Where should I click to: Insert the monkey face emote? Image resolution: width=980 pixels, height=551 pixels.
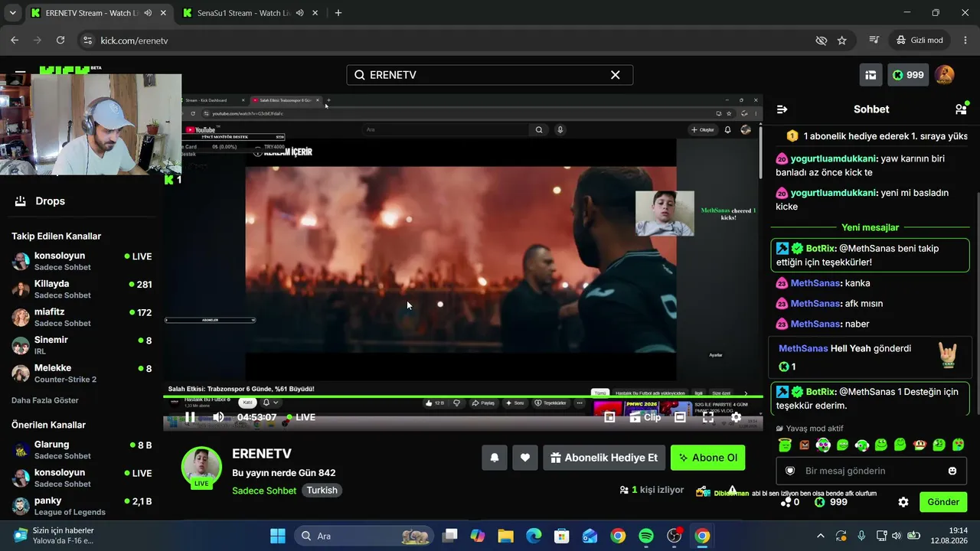pyautogui.click(x=920, y=445)
